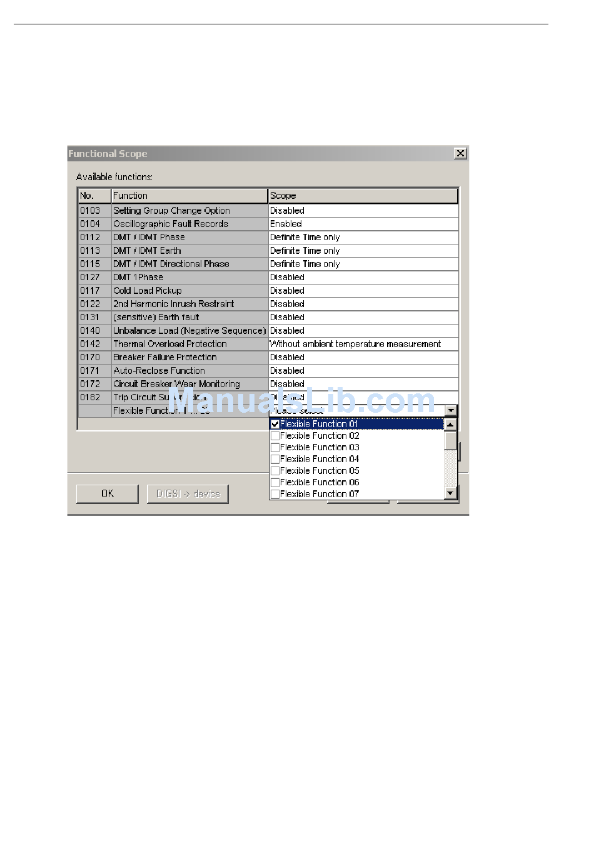Enable Flexible Function 03 checkbox
Screen dimensions: 594x868
pos(275,447)
